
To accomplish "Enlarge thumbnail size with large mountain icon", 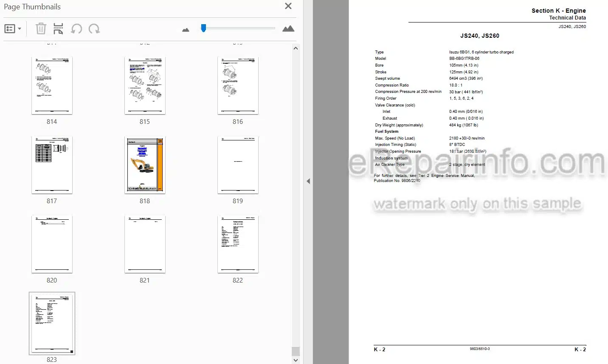I will (288, 28).
